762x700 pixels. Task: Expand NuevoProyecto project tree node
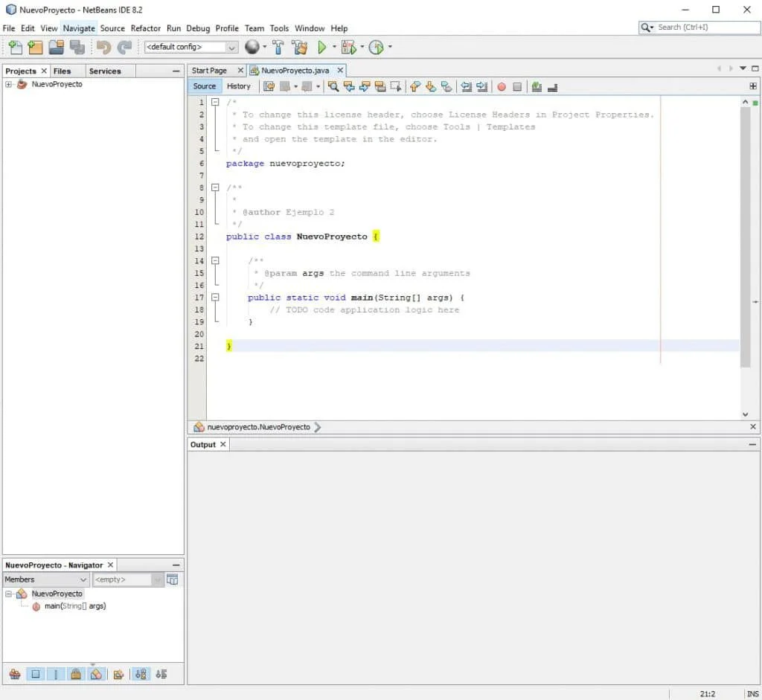8,84
